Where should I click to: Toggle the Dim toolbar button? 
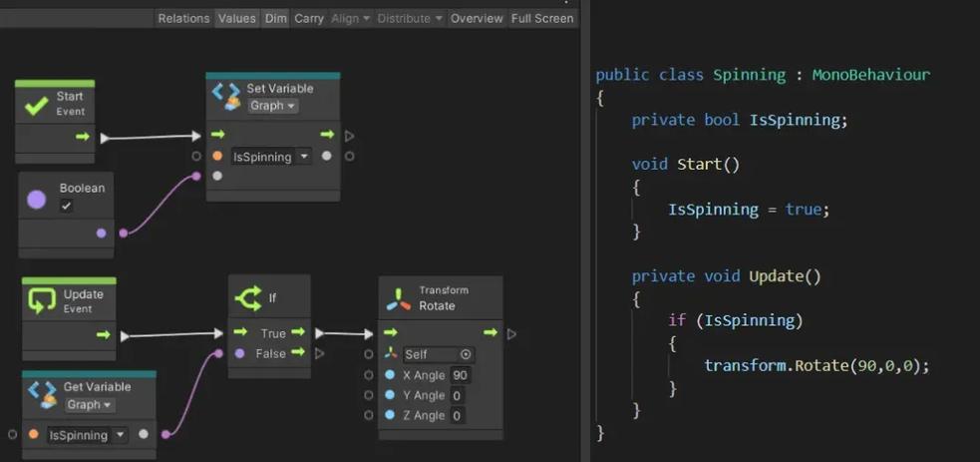pos(275,18)
